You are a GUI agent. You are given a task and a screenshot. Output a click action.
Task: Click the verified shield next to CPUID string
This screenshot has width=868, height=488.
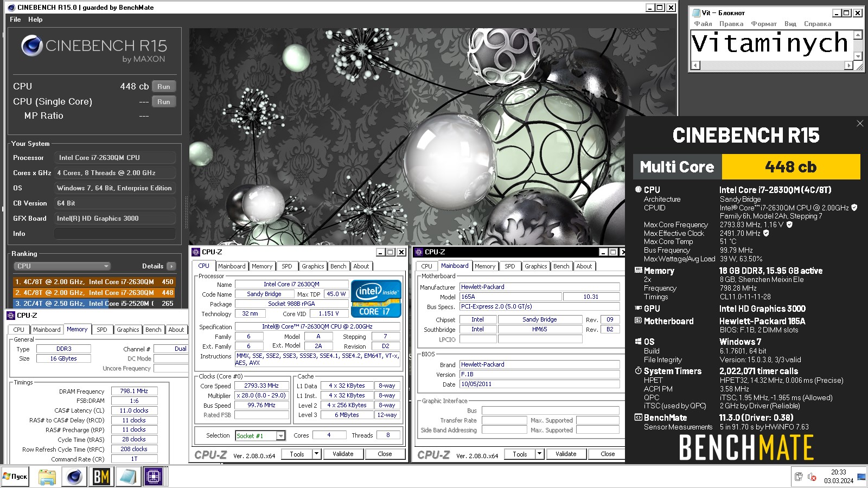tap(854, 207)
